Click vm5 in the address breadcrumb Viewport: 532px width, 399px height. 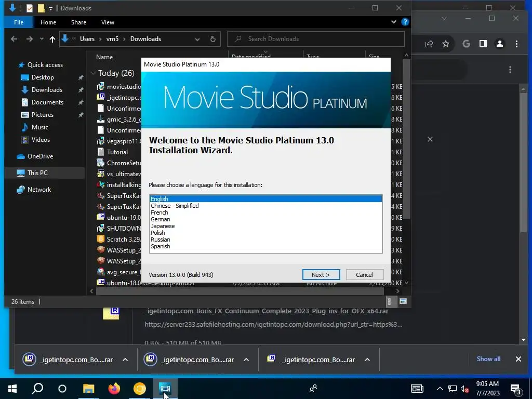coord(112,39)
